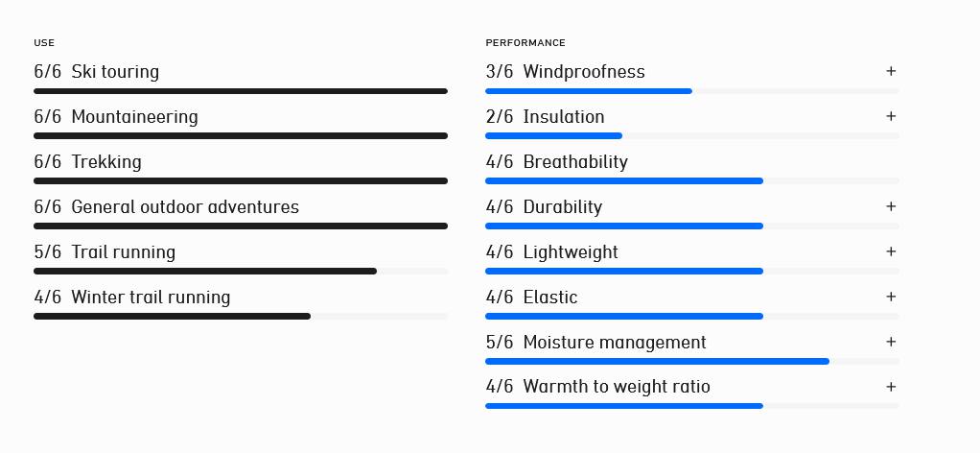The width and height of the screenshot is (980, 453).
Task: Click the General outdoor adventures label
Action: click(x=185, y=207)
